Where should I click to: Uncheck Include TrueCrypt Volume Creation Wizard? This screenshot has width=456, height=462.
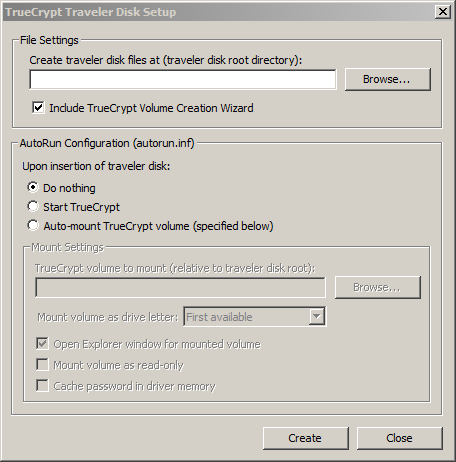point(38,108)
